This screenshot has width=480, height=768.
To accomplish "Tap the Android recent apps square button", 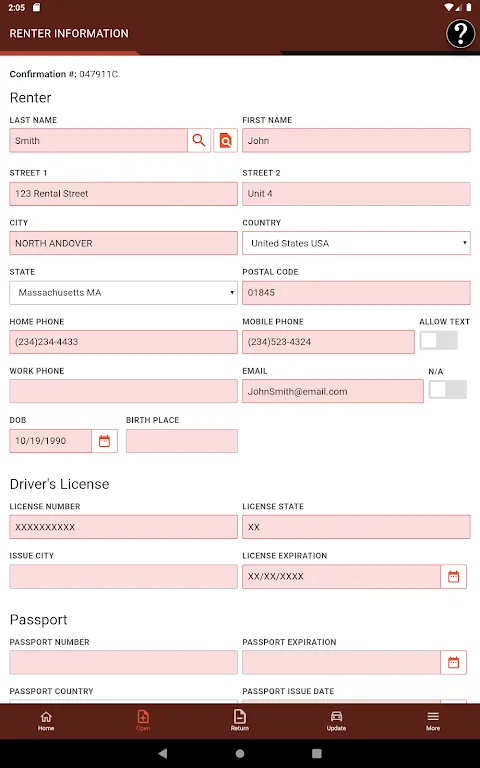I will pyautogui.click(x=317, y=753).
